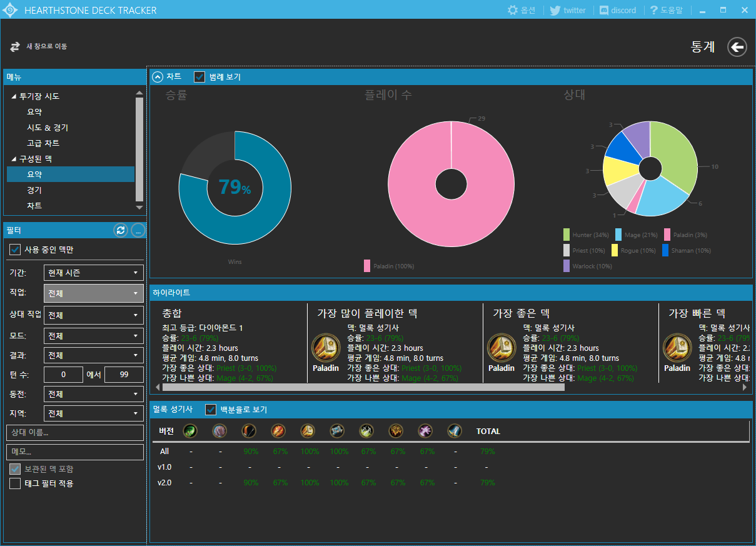Toggle the 사용 중인 덱만 checkbox
The image size is (756, 546).
click(x=15, y=250)
